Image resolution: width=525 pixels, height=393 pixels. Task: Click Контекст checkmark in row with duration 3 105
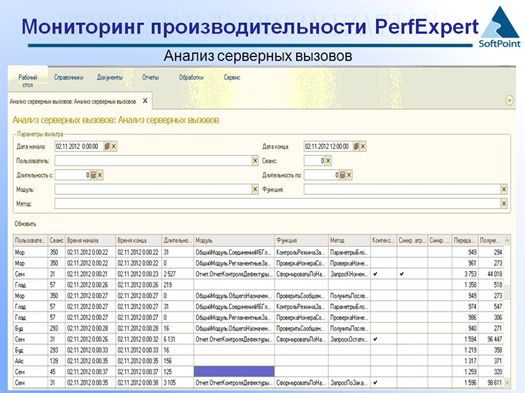pos(375,382)
